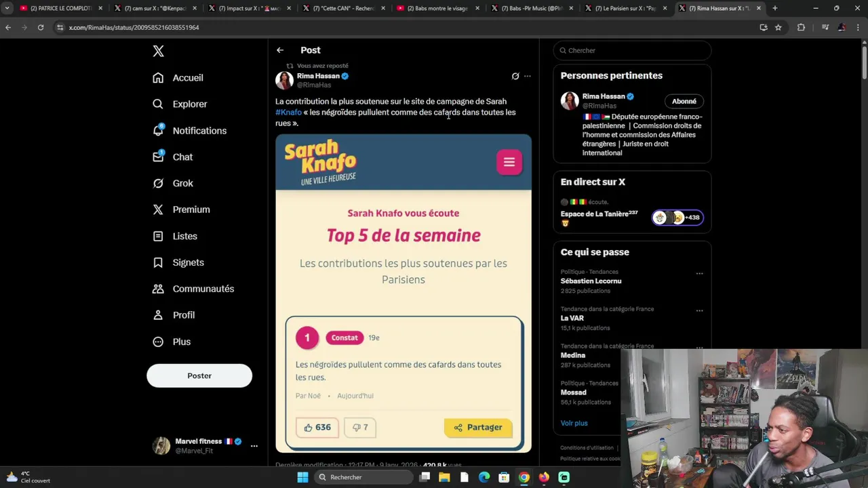Open the Profil person icon
Image resolution: width=868 pixels, height=488 pixels.
coord(158,315)
